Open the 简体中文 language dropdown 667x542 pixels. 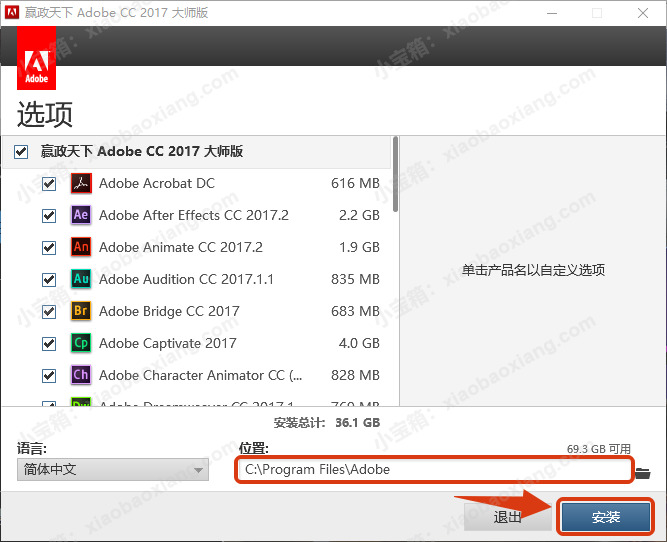(x=113, y=470)
